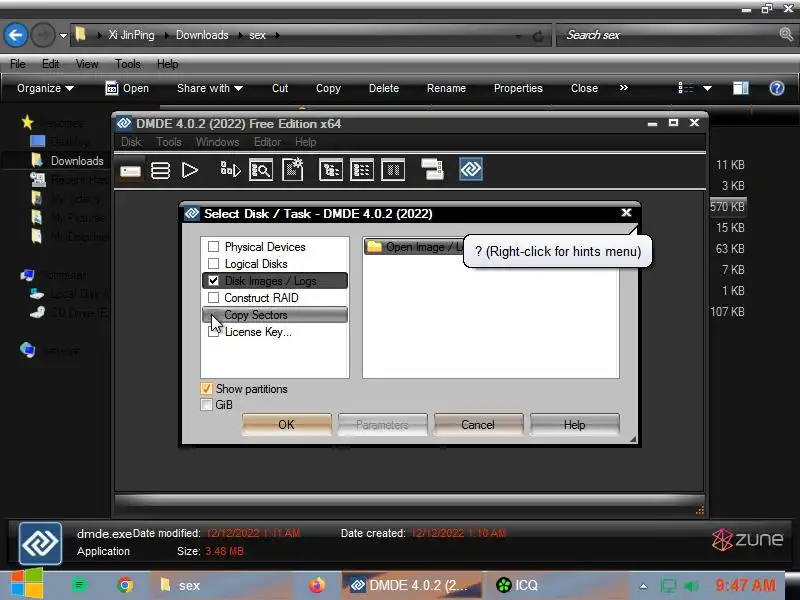This screenshot has height=600, width=800.
Task: Click the Search sex input field
Action: pyautogui.click(x=668, y=35)
